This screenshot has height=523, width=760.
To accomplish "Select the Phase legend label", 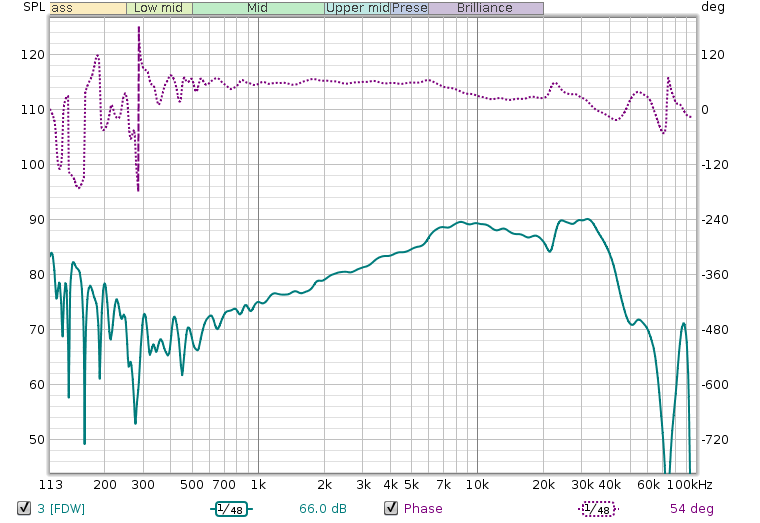I will pos(423,508).
